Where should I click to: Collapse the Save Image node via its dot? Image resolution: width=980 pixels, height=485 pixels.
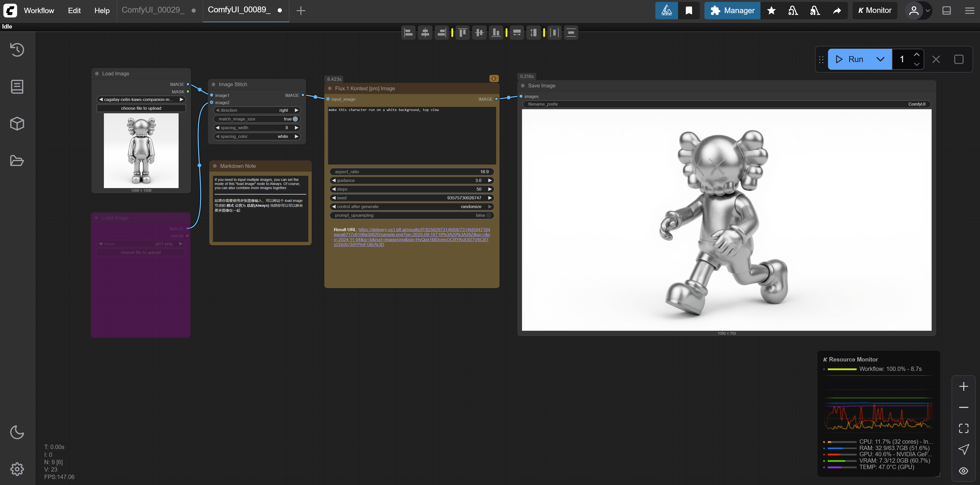pos(523,86)
